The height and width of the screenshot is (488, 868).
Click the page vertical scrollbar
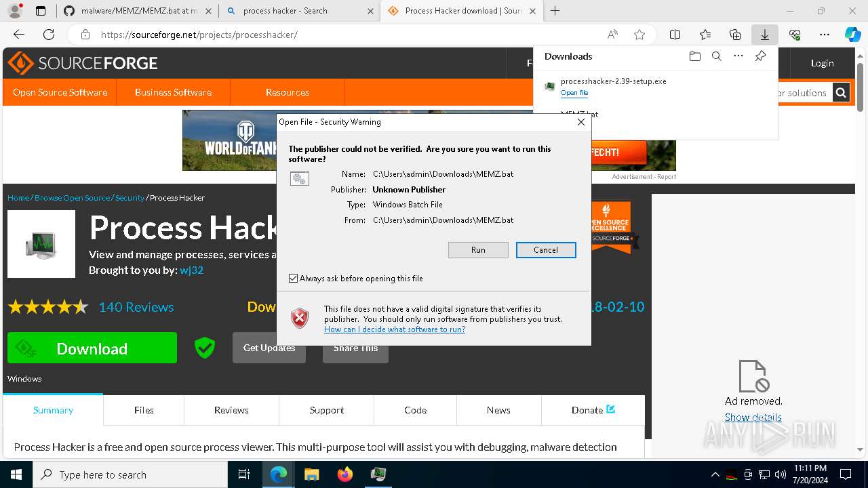861,88
